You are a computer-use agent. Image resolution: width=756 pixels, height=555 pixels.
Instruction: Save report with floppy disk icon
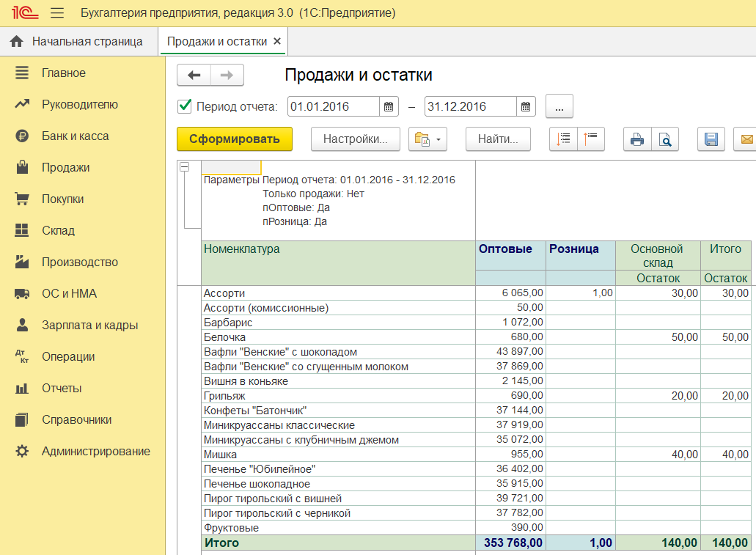711,139
